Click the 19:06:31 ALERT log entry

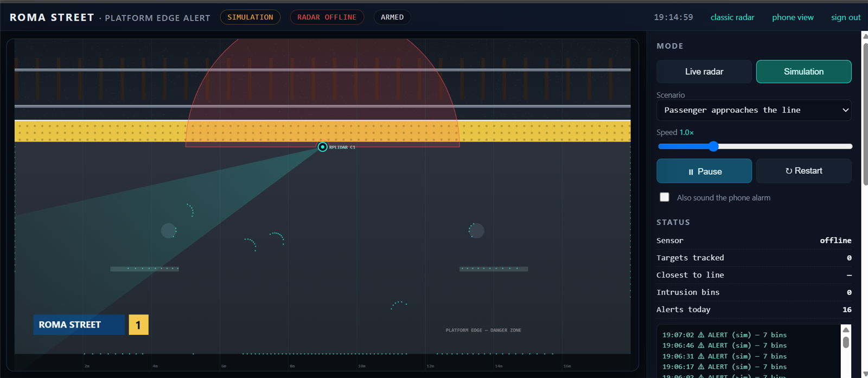(x=724, y=356)
